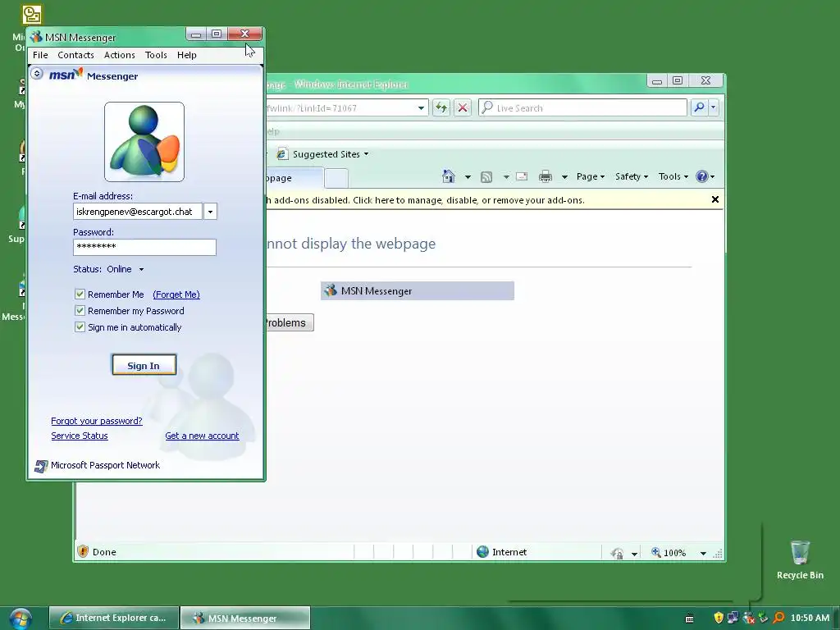Click the MSN Messenger drag label in IE
The image size is (840, 630).
(418, 291)
